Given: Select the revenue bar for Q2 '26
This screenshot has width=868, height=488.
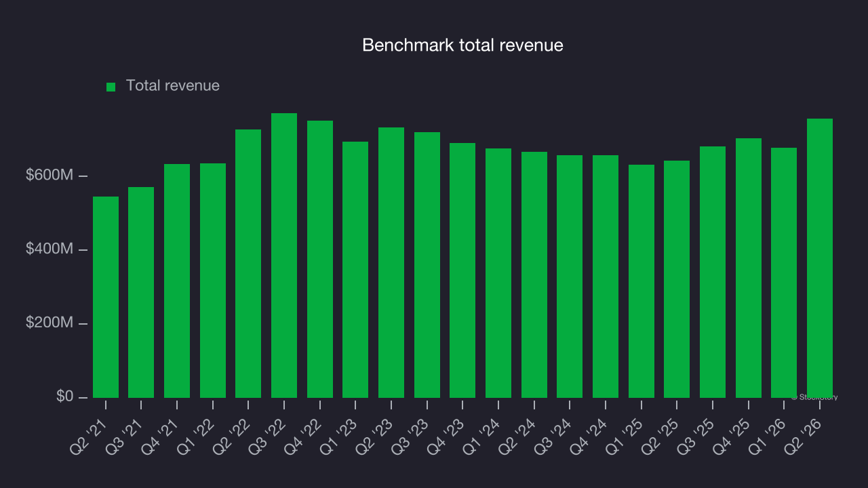Looking at the screenshot, I should coord(820,258).
